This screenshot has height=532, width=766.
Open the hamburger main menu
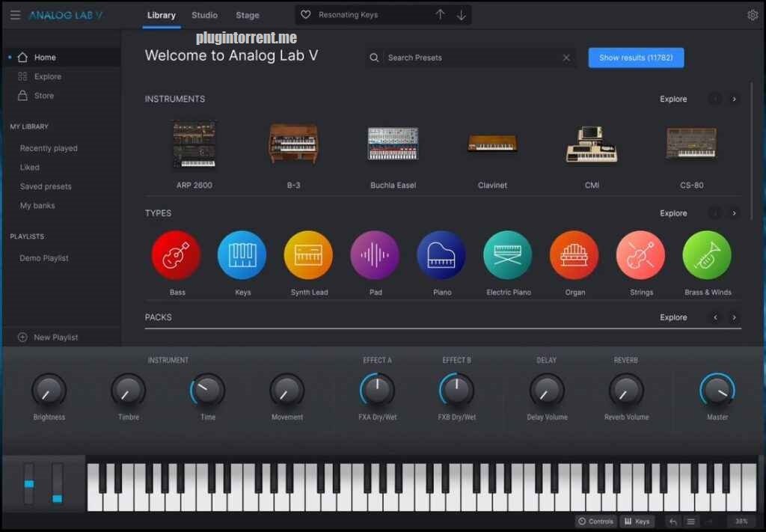[15, 15]
